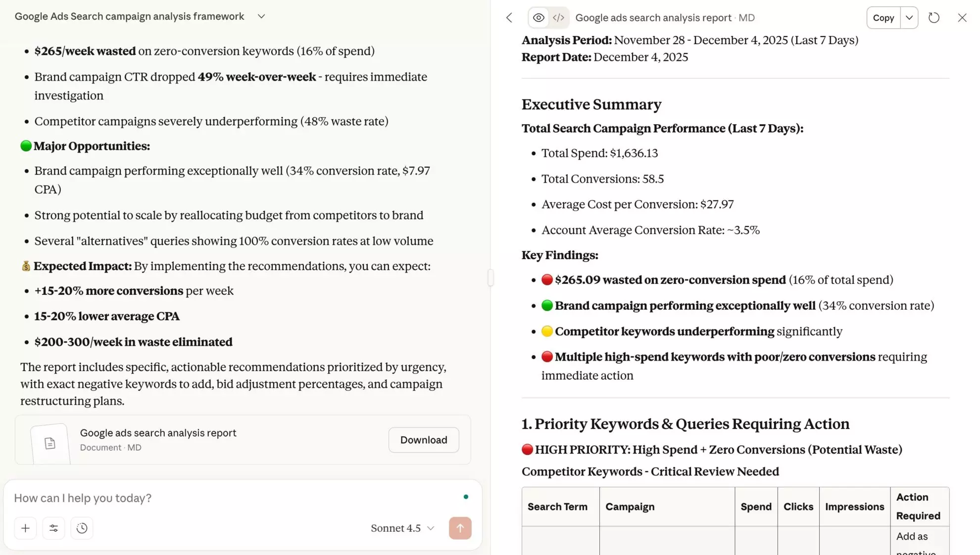Click the document icon on the report card
Image resolution: width=980 pixels, height=555 pixels.
coord(49,443)
